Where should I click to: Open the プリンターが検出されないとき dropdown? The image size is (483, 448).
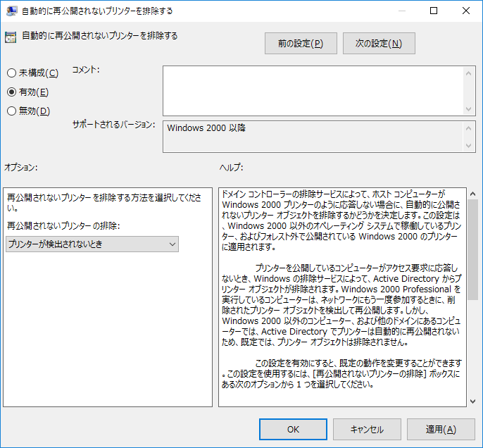[92, 244]
